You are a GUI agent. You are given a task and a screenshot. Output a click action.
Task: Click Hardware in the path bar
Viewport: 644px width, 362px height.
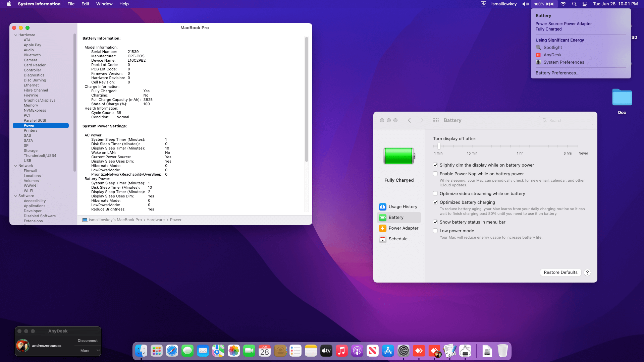click(x=156, y=220)
